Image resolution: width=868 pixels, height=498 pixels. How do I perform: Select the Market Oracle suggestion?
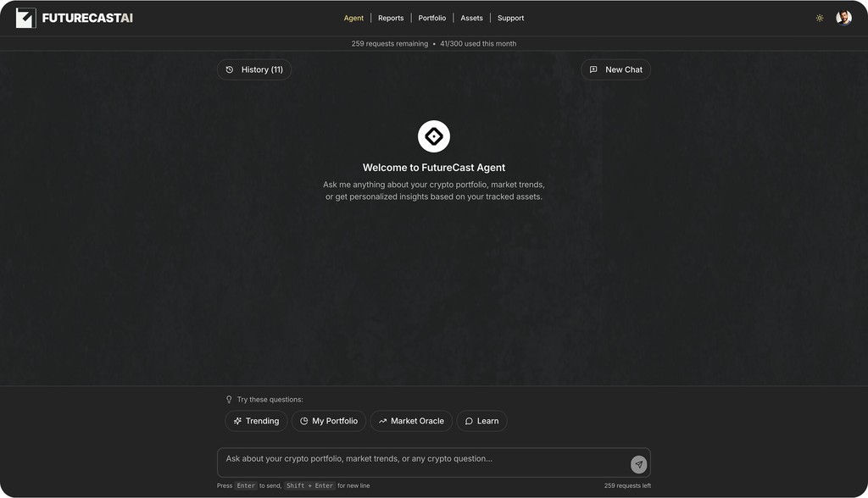coord(411,421)
